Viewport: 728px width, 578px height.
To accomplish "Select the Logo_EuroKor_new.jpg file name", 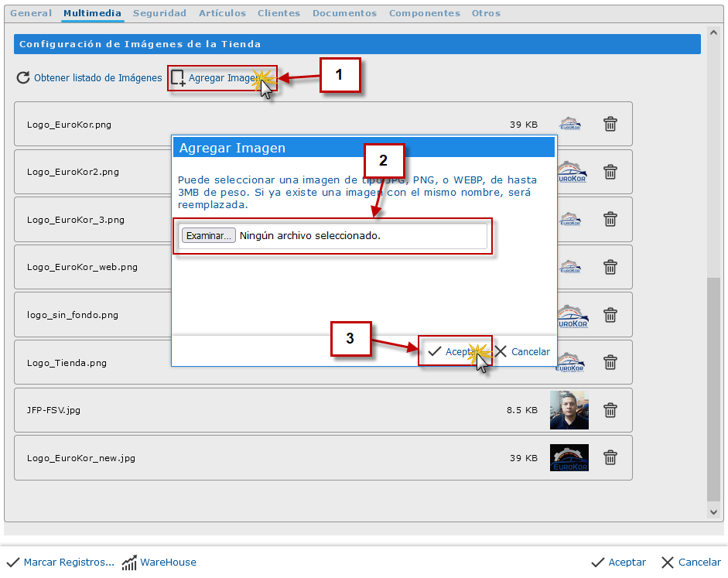I will click(x=81, y=458).
